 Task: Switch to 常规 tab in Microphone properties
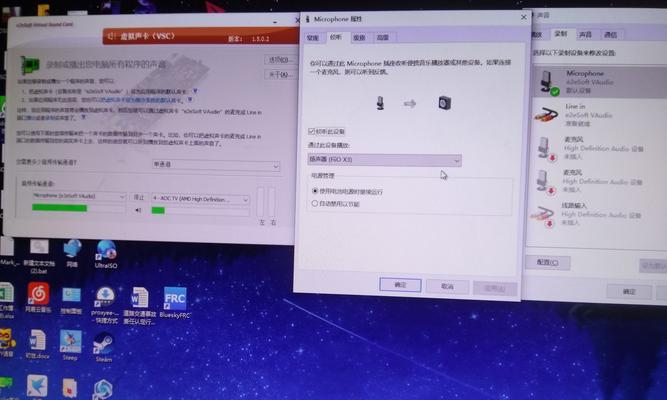pos(313,37)
